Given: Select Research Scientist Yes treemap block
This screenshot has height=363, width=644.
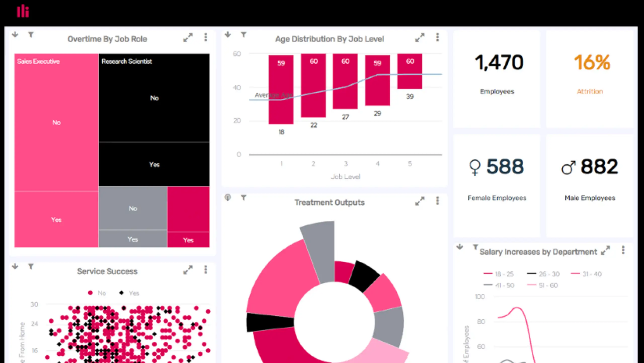Looking at the screenshot, I should point(154,164).
